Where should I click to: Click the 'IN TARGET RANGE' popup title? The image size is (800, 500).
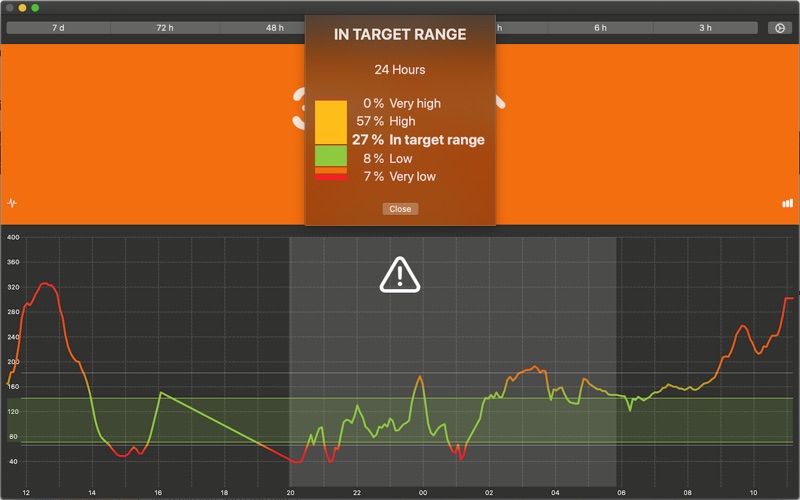tap(400, 34)
